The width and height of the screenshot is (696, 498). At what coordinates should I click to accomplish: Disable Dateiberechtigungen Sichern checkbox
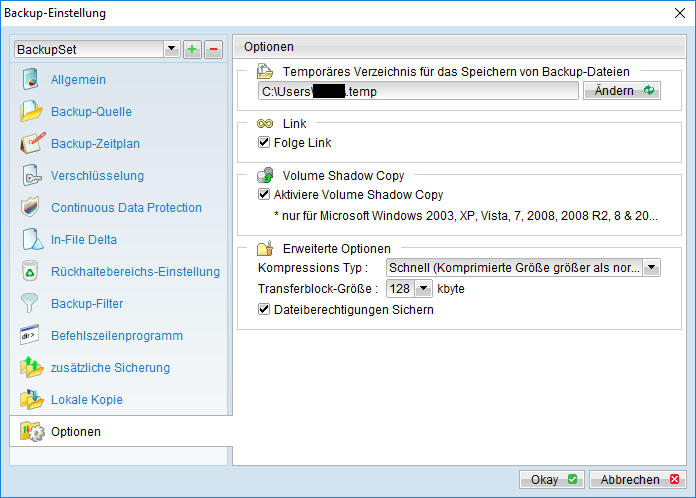[x=264, y=309]
